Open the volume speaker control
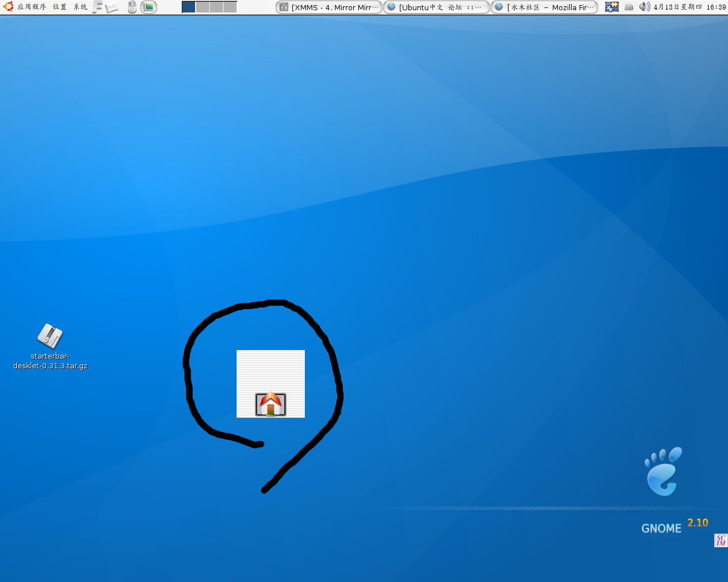 click(x=644, y=7)
